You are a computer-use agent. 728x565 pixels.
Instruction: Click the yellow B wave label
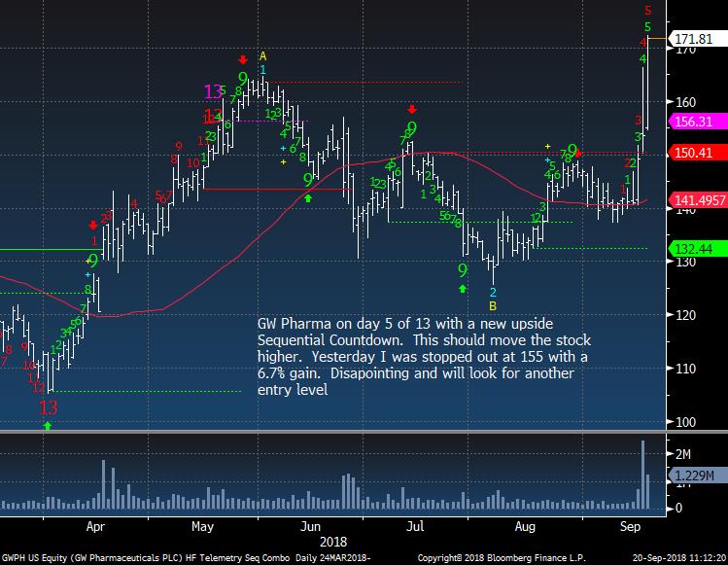[493, 306]
